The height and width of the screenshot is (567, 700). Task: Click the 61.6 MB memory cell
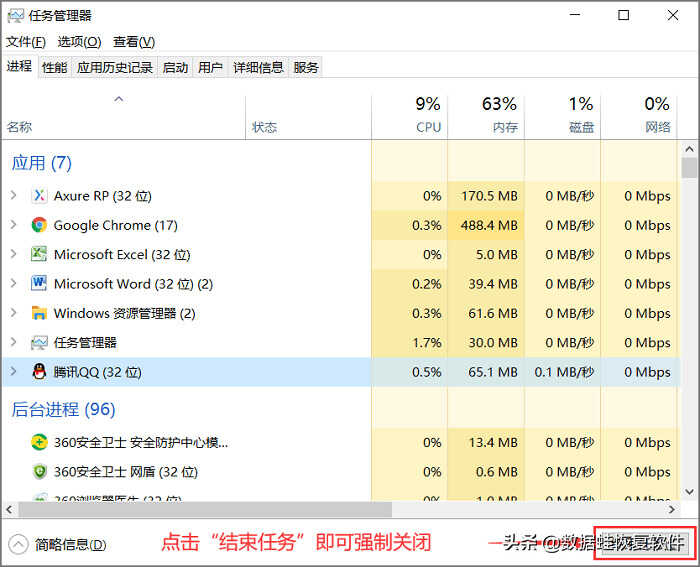tap(486, 313)
